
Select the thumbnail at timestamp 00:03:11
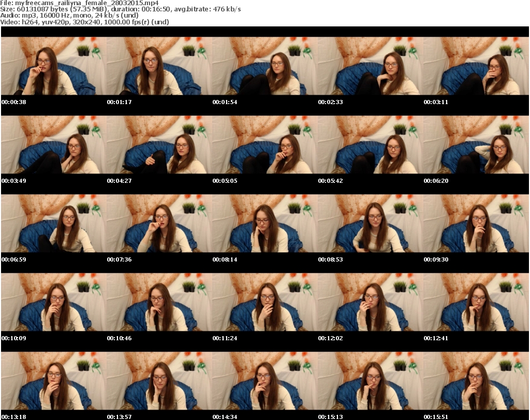[476, 66]
